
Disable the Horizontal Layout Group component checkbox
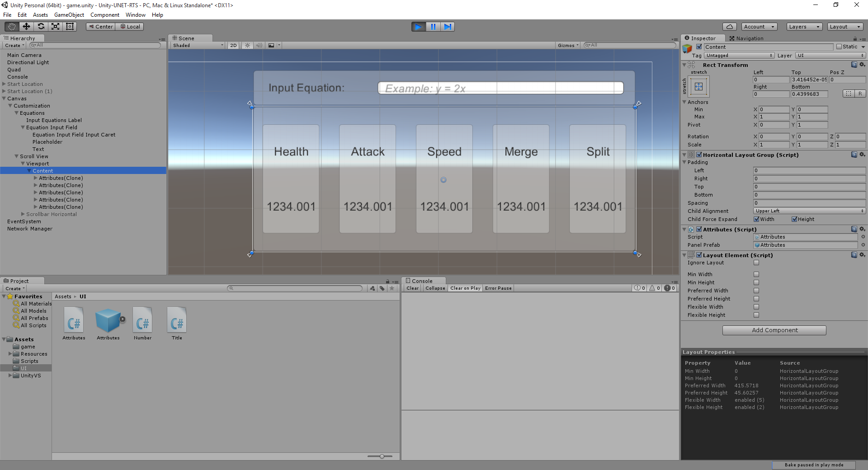[x=699, y=155]
